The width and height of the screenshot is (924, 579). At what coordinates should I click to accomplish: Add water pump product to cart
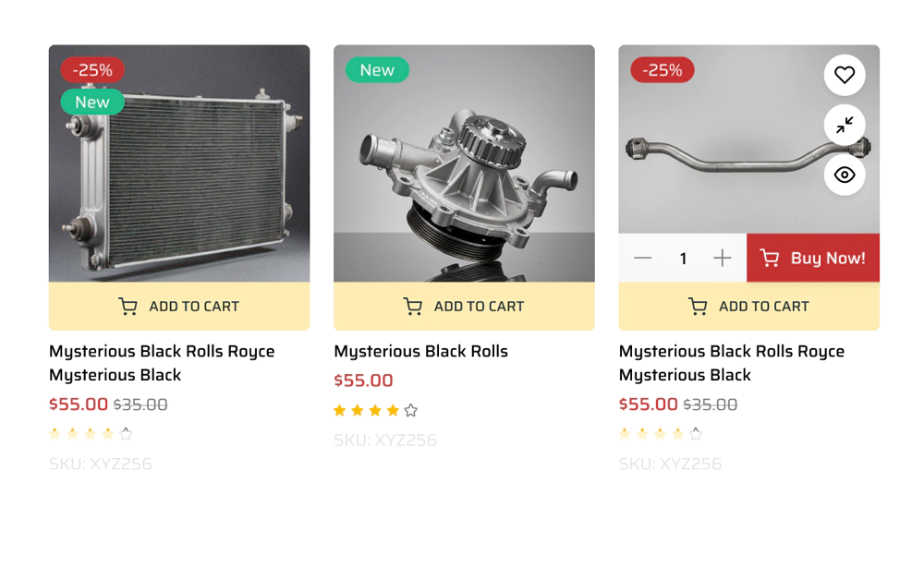pos(464,307)
